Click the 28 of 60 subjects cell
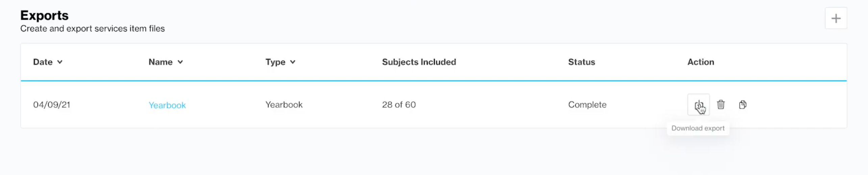The width and height of the screenshot is (868, 175). pos(399,105)
